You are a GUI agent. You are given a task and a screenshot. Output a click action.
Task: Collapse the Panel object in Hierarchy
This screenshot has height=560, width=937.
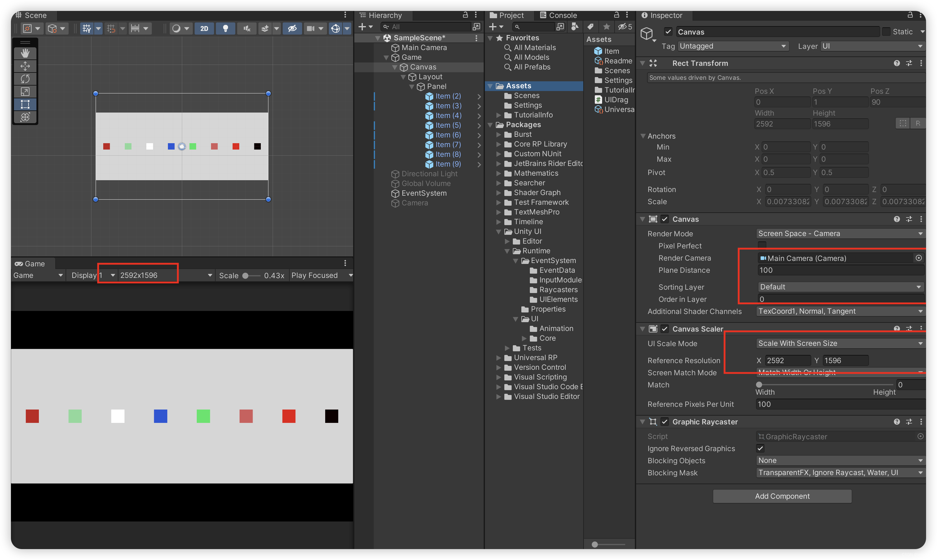tap(412, 86)
